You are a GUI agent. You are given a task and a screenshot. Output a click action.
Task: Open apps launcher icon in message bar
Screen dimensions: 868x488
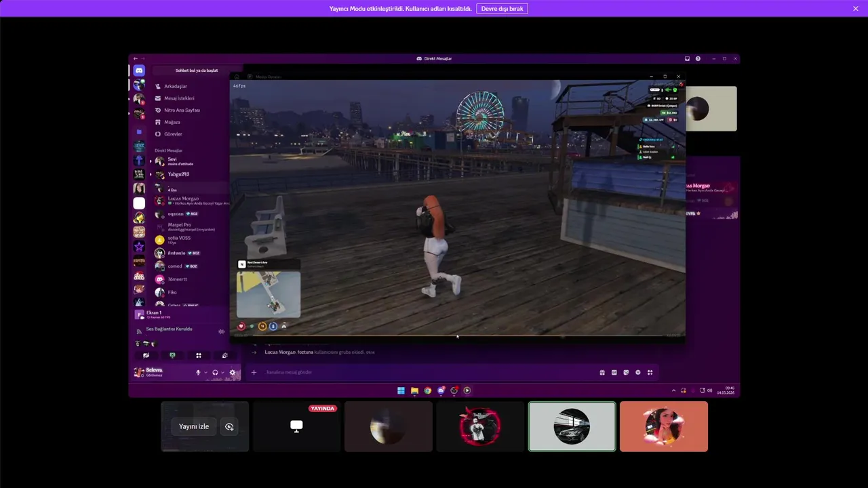(x=650, y=372)
